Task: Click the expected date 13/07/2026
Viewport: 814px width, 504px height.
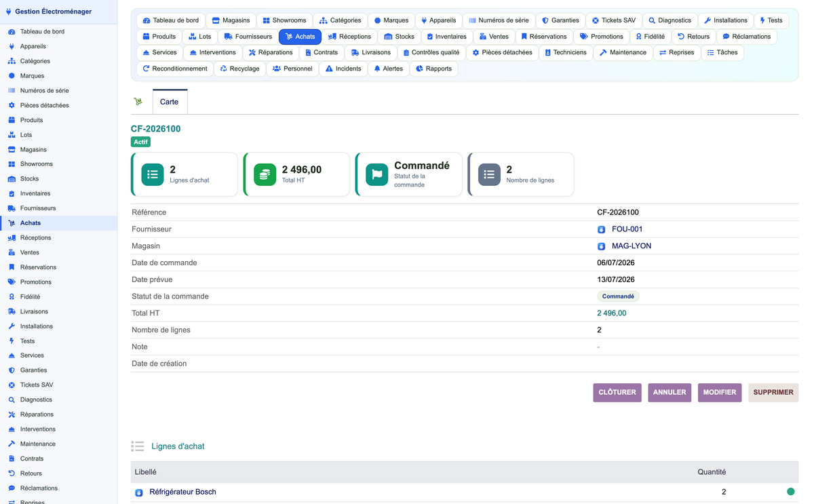Action: pyautogui.click(x=616, y=279)
